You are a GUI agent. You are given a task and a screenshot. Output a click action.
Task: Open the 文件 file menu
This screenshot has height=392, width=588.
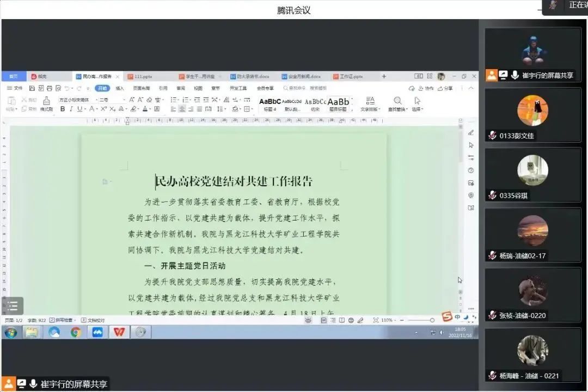15,88
